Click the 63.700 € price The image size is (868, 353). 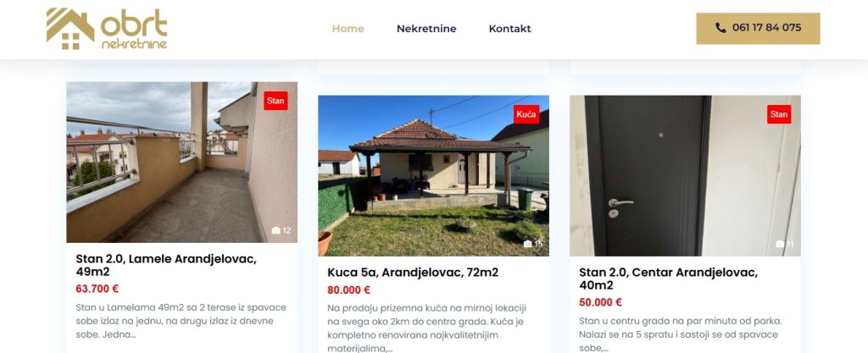tap(97, 289)
